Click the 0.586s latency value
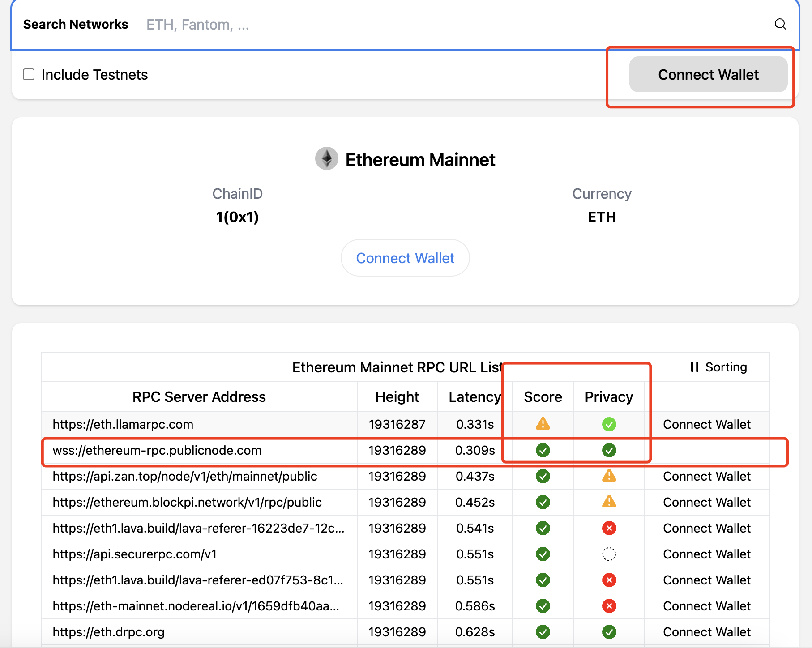Image resolution: width=812 pixels, height=648 pixels. pyautogui.click(x=475, y=606)
